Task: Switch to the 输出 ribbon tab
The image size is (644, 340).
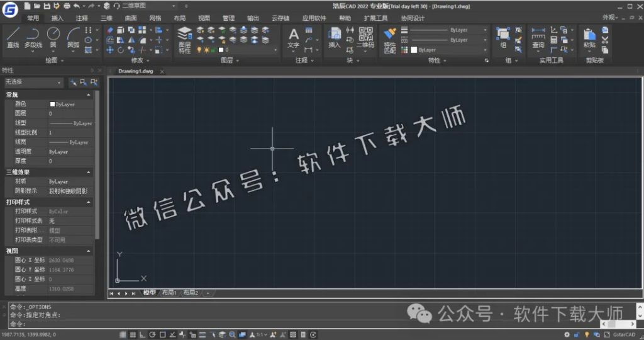Action: [x=253, y=18]
